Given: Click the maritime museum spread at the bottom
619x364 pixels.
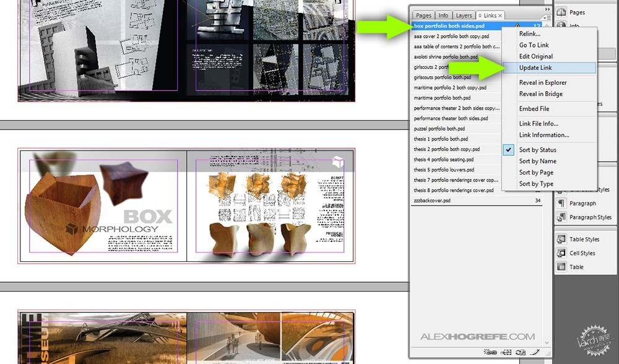Looking at the screenshot, I should 186,337.
